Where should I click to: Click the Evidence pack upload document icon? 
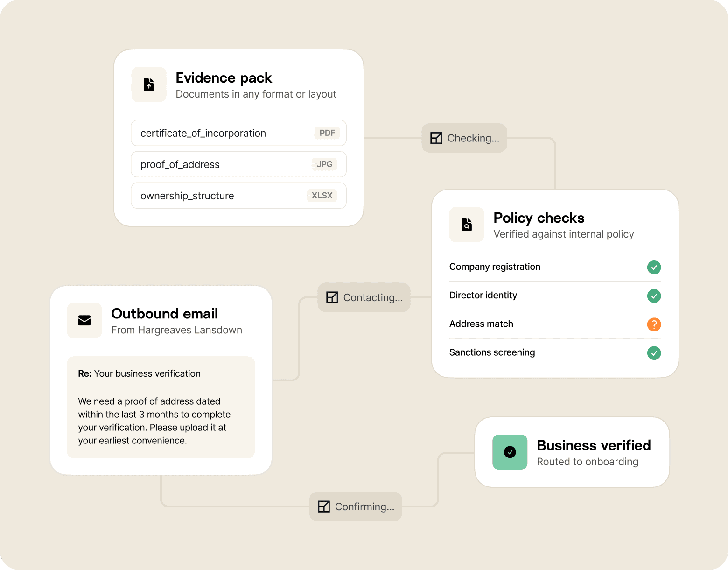(x=149, y=84)
